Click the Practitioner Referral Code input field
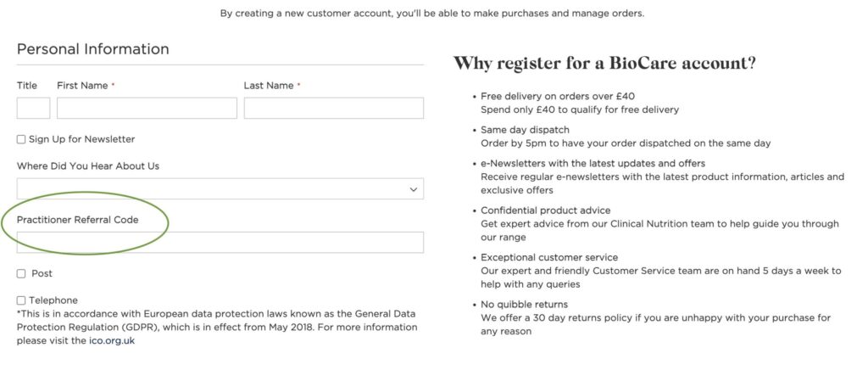Screen dimensions: 868x370 click(220, 243)
